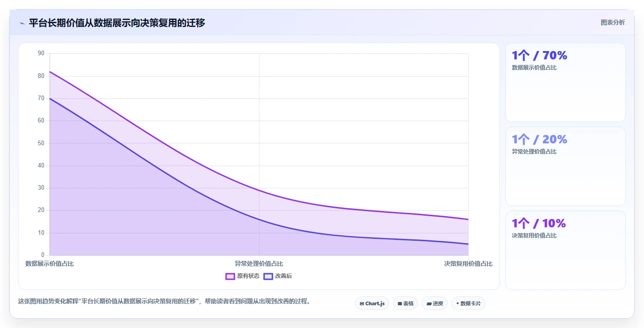Click the 数据展示价值占比 caption in the 70% card
644x328 pixels.
[x=534, y=68]
